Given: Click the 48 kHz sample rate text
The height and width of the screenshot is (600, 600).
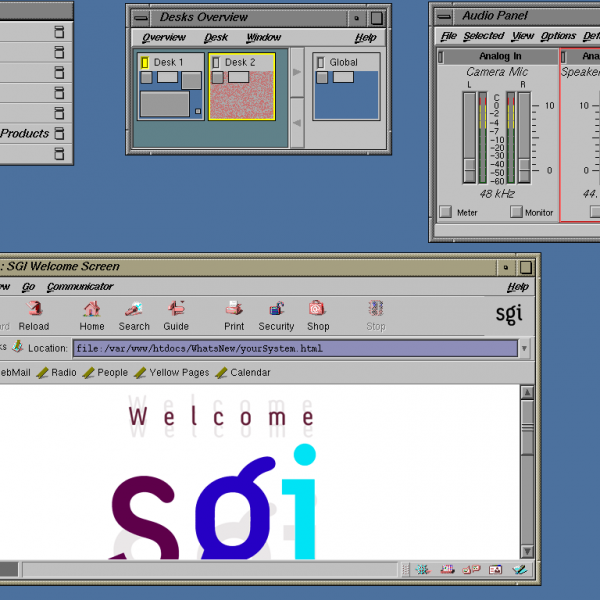Looking at the screenshot, I should (x=497, y=194).
